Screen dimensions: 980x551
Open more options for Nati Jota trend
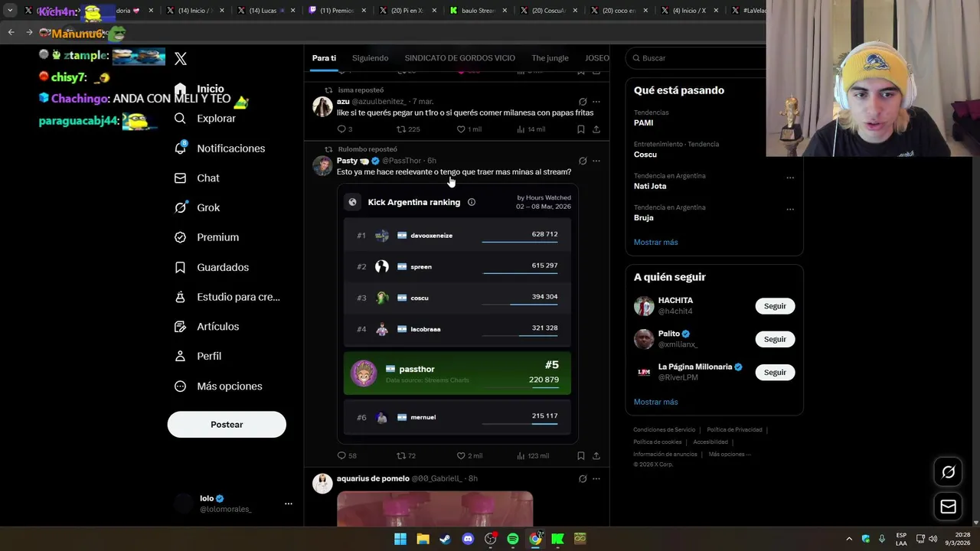(x=790, y=178)
